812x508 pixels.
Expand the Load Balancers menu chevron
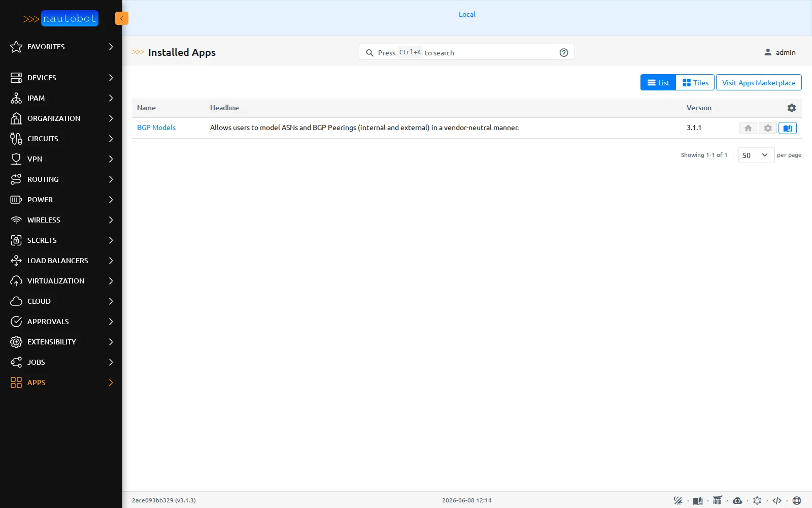click(x=111, y=261)
